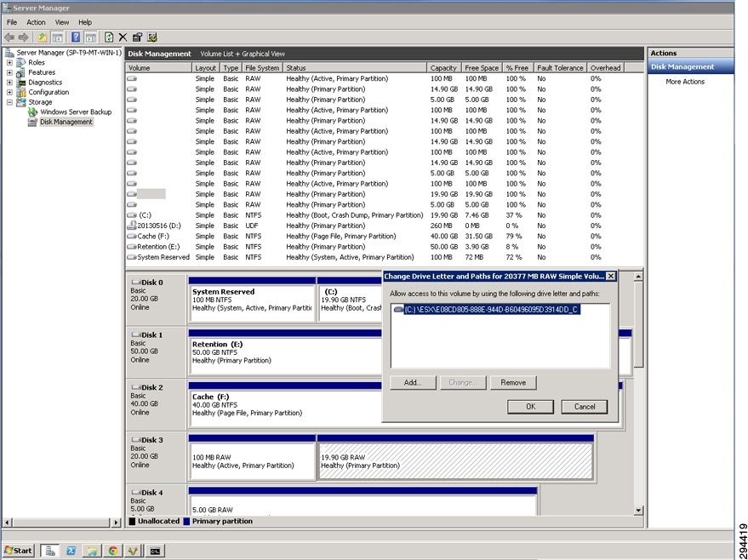Expand the Features node

click(x=9, y=72)
